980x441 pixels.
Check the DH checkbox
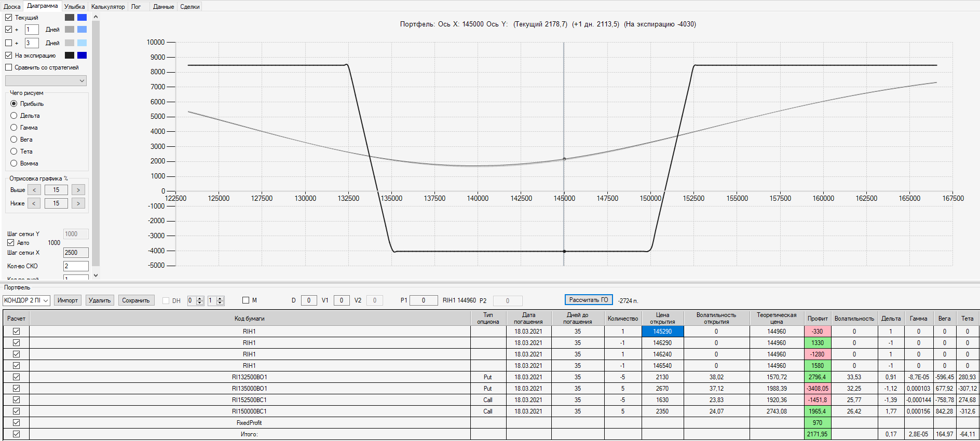pyautogui.click(x=166, y=300)
